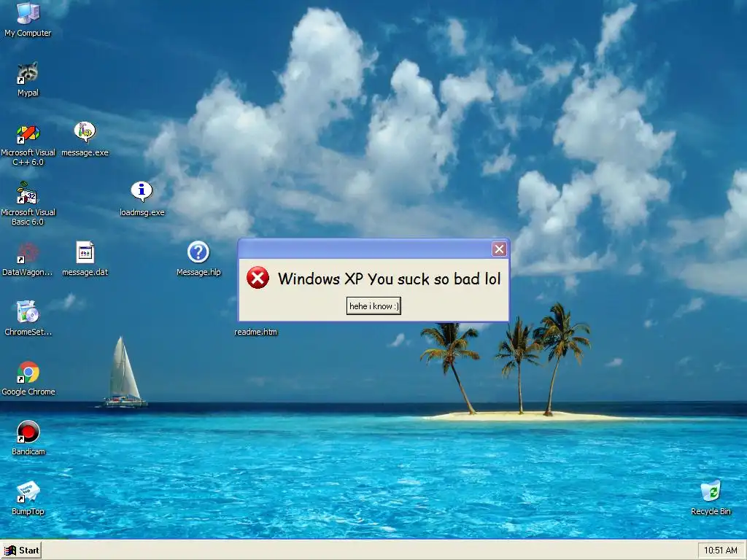Click the 10:51 AM taskbar clock
The height and width of the screenshot is (560, 747).
720,551
